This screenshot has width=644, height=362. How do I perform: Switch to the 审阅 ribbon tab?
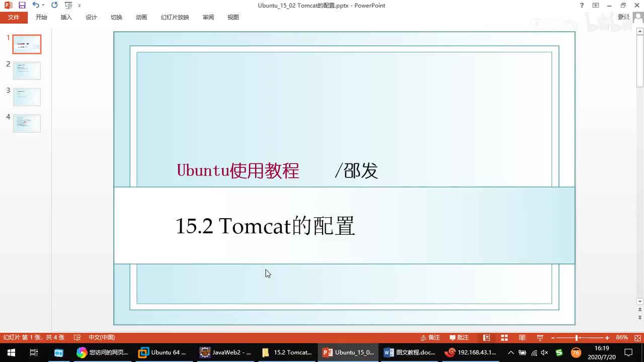[x=208, y=17]
